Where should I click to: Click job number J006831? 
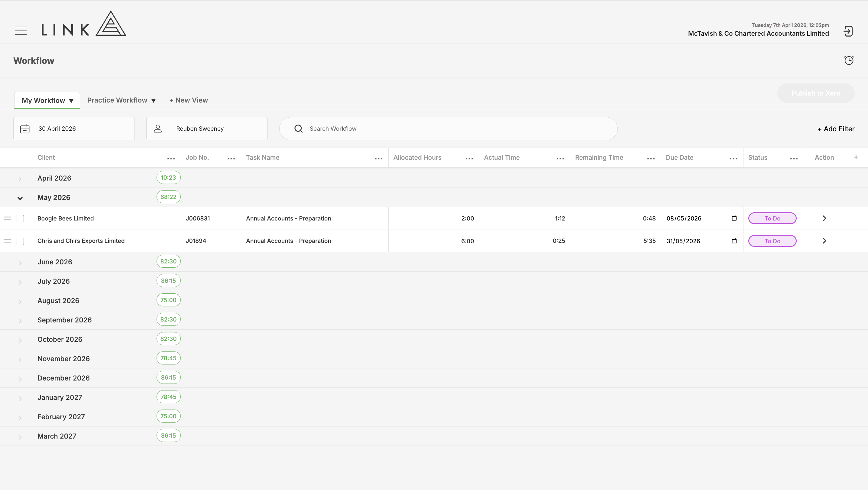coord(198,218)
